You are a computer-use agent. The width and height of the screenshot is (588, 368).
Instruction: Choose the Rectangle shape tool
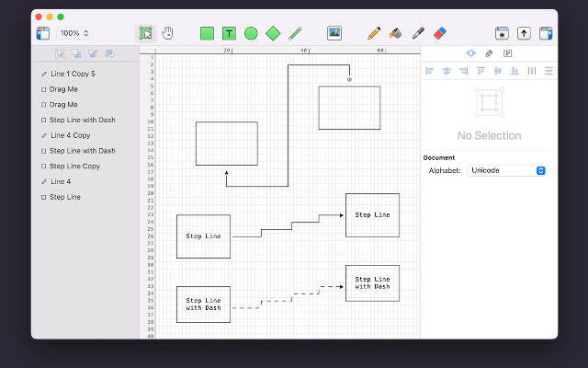(x=207, y=33)
